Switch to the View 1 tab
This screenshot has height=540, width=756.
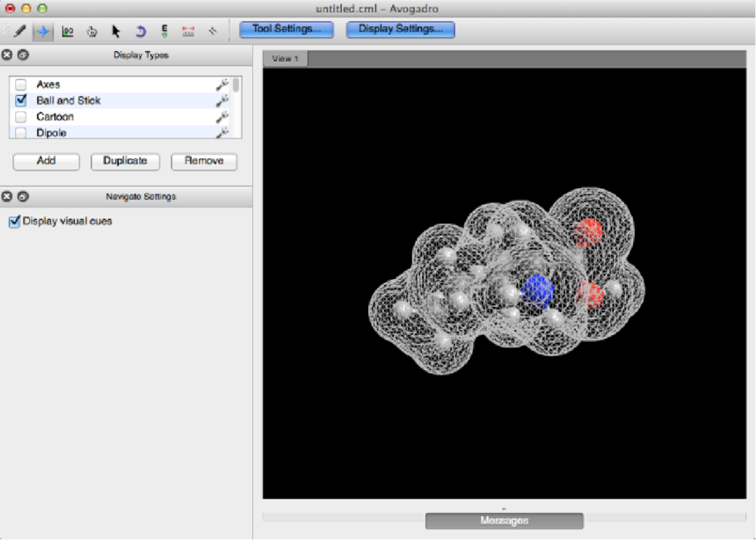point(285,59)
